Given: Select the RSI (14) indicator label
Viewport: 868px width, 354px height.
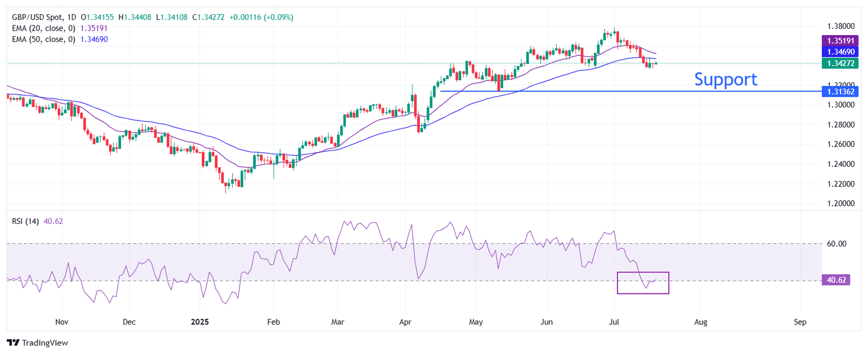Looking at the screenshot, I should coord(25,221).
